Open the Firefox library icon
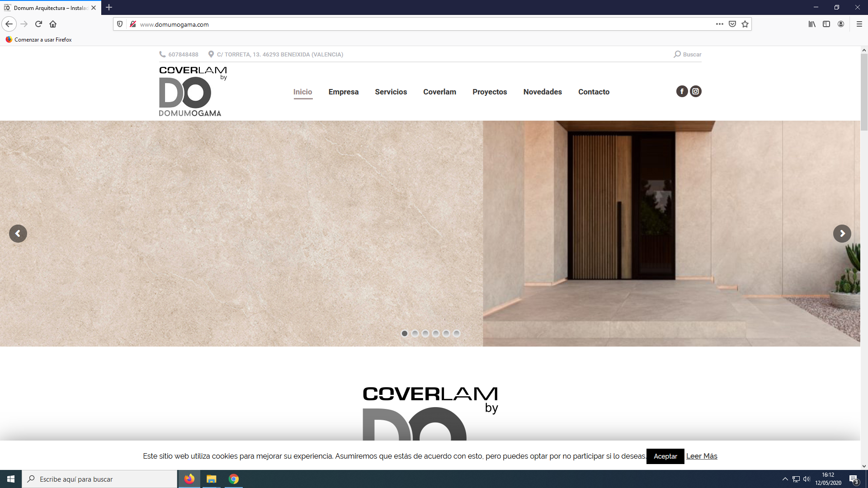Image resolution: width=868 pixels, height=488 pixels. click(x=812, y=24)
